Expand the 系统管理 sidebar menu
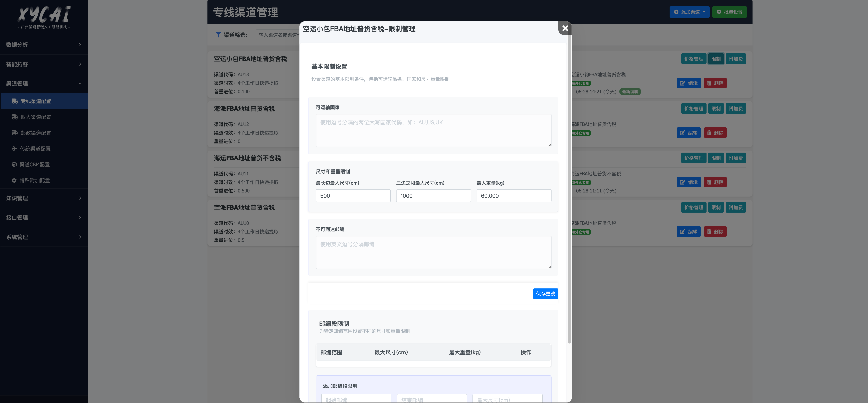The height and width of the screenshot is (403, 868). 44,237
